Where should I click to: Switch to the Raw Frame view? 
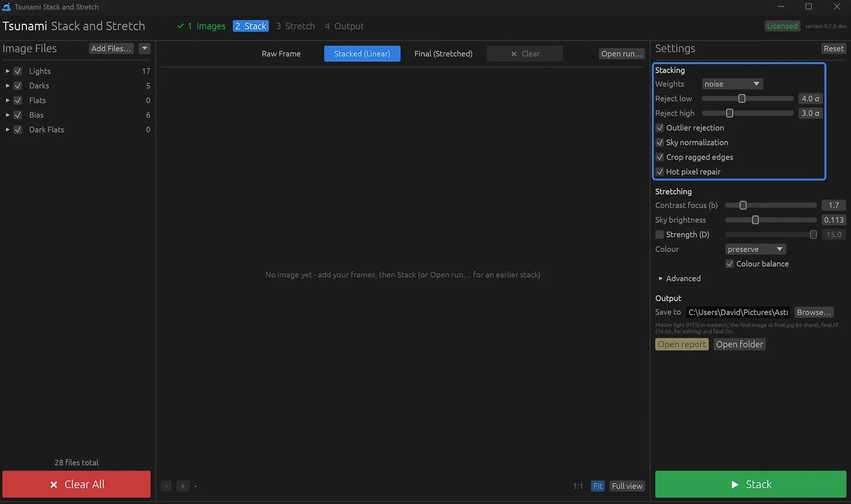tap(281, 54)
